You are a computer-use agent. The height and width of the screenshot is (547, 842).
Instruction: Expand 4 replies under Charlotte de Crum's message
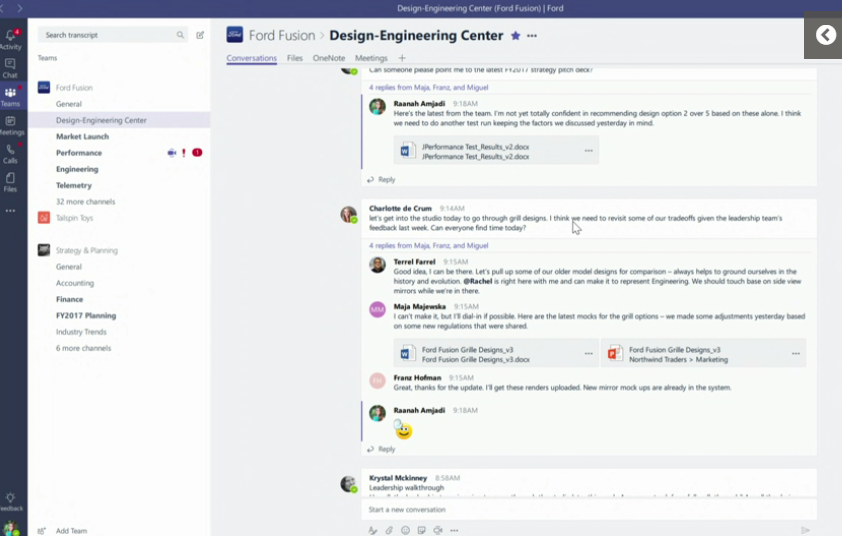click(428, 245)
